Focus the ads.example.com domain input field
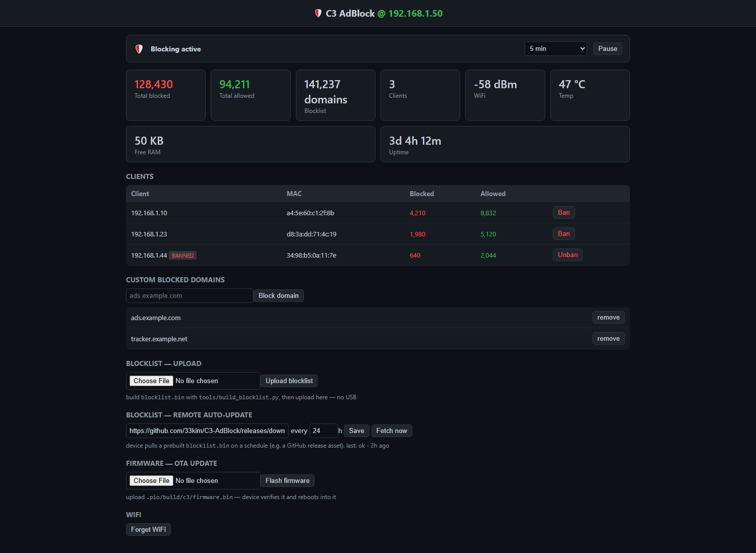 tap(190, 296)
